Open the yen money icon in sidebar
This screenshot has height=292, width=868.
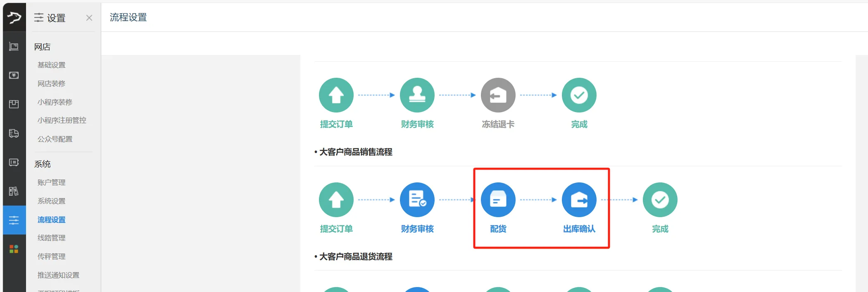point(14,75)
